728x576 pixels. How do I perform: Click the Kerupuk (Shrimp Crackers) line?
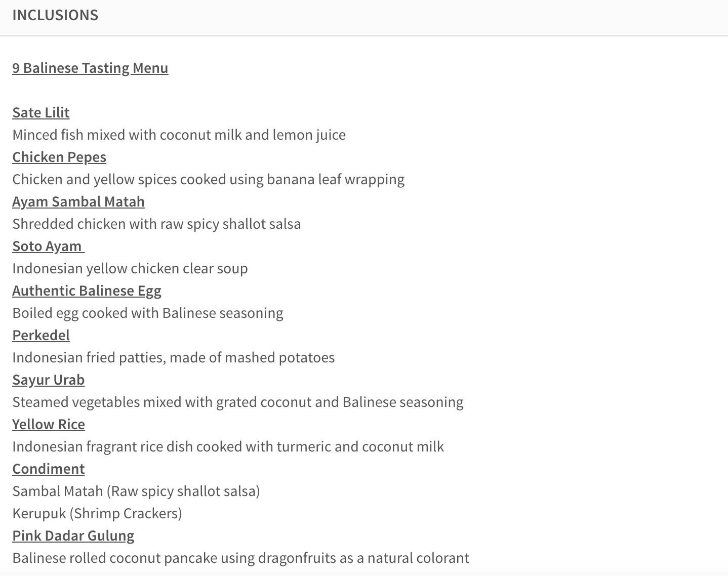97,513
